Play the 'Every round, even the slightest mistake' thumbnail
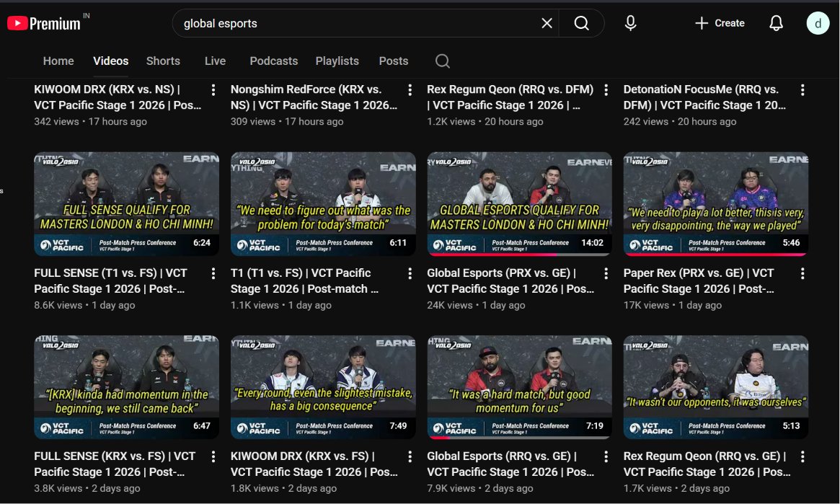Screen dimensions: 840x504 point(323,387)
